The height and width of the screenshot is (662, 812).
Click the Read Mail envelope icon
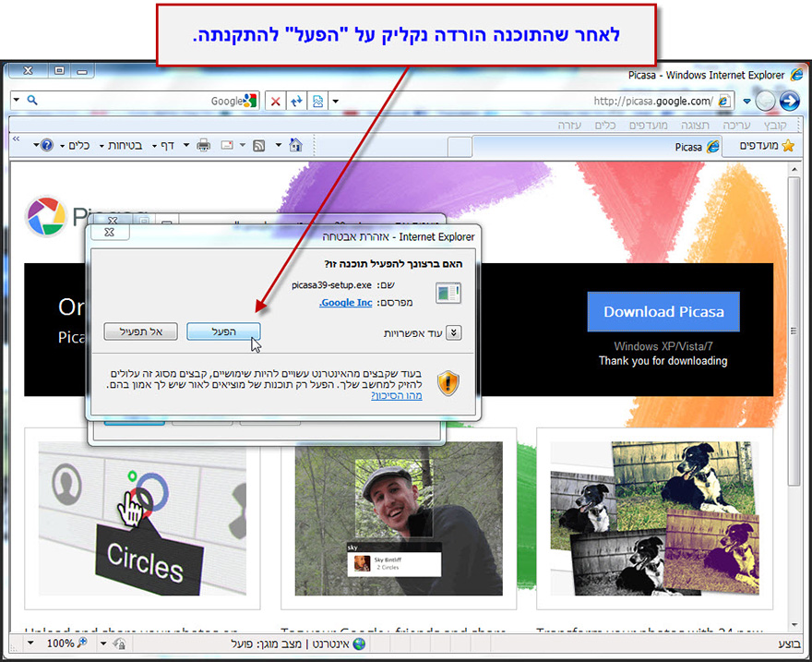[227, 145]
